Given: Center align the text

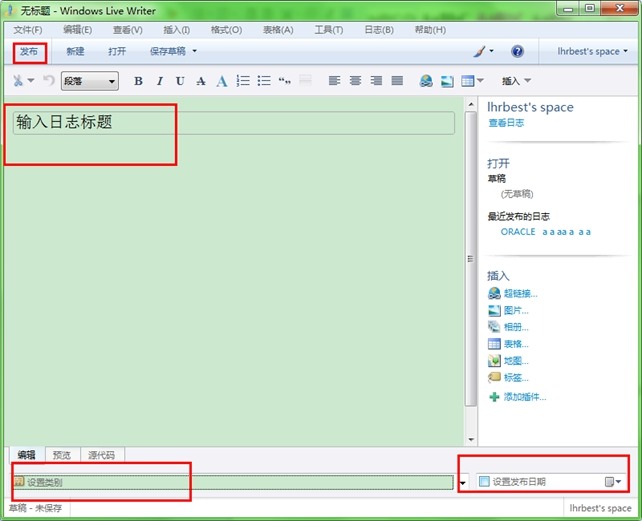Looking at the screenshot, I should point(355,81).
